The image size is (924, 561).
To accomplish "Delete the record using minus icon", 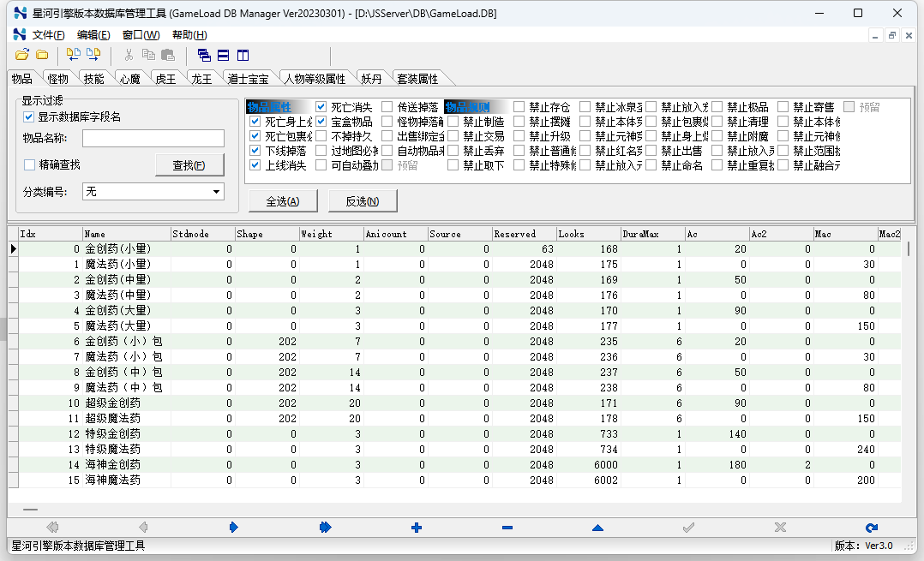I will click(507, 528).
